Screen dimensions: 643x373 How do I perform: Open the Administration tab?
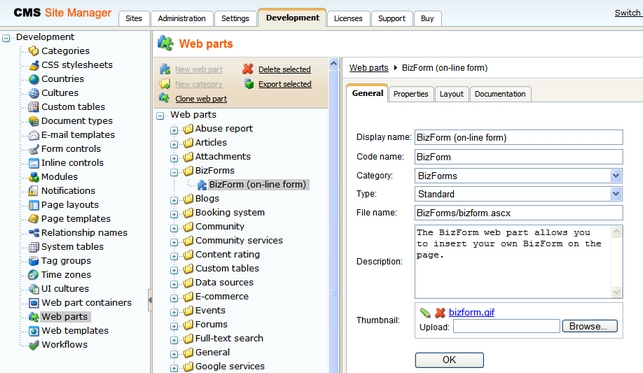(182, 18)
